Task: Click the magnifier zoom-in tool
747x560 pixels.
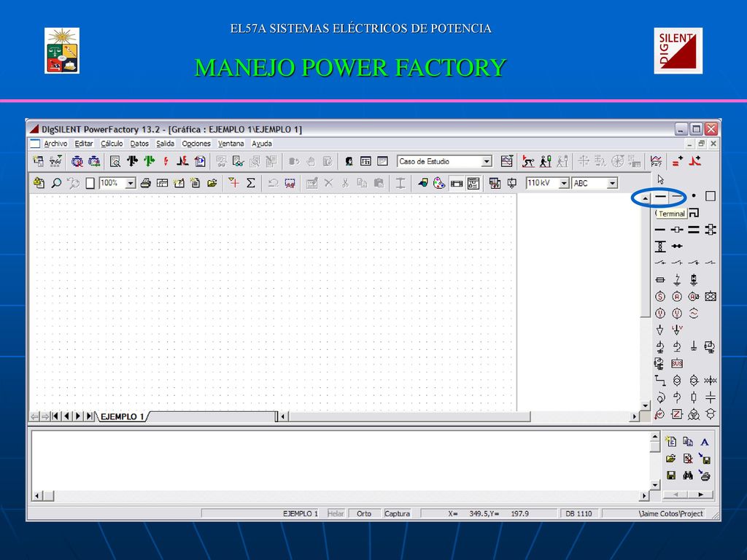Action: point(56,183)
